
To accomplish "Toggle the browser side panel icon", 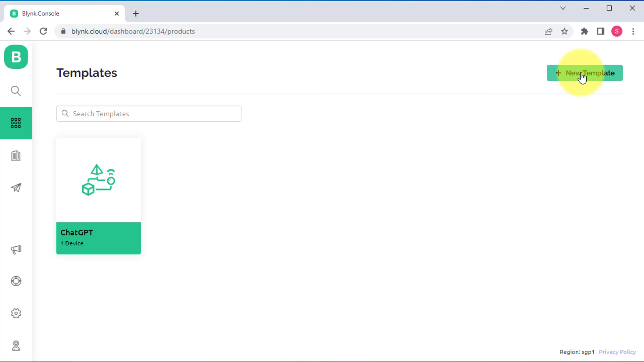I will tap(601, 31).
